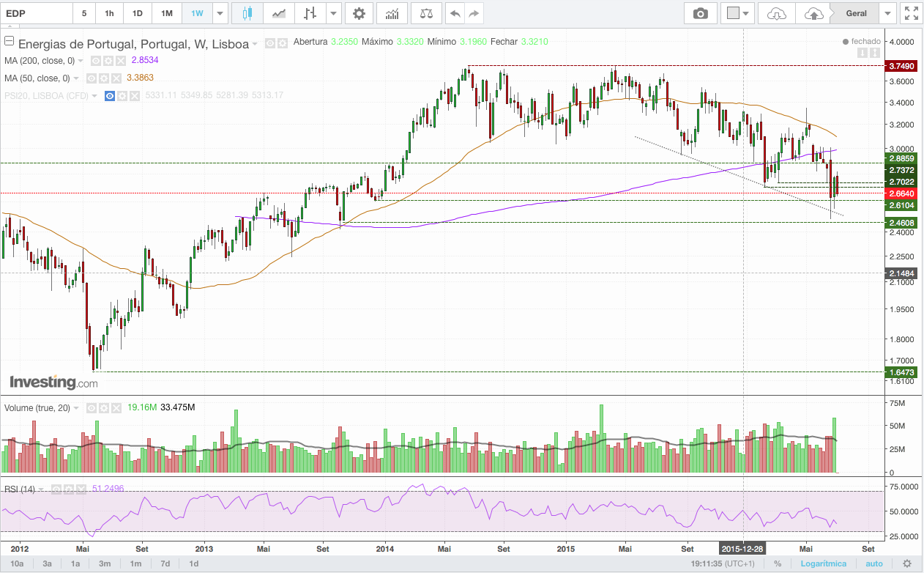Select the 5 minute interval
This screenshot has height=573, width=924.
coord(84,13)
